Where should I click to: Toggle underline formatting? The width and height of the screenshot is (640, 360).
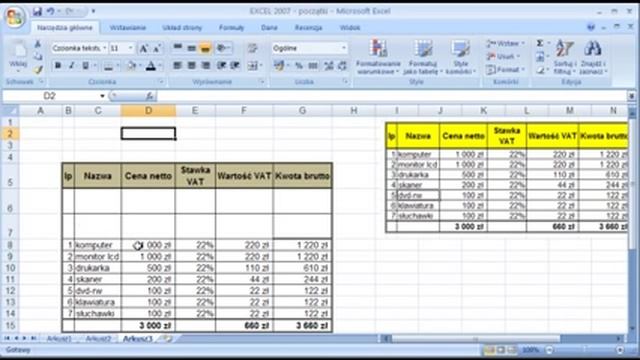point(85,65)
